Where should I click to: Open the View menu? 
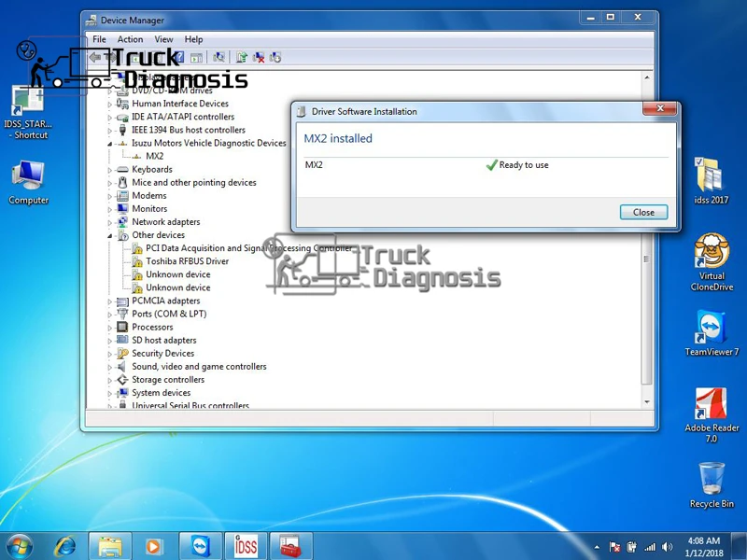point(163,39)
